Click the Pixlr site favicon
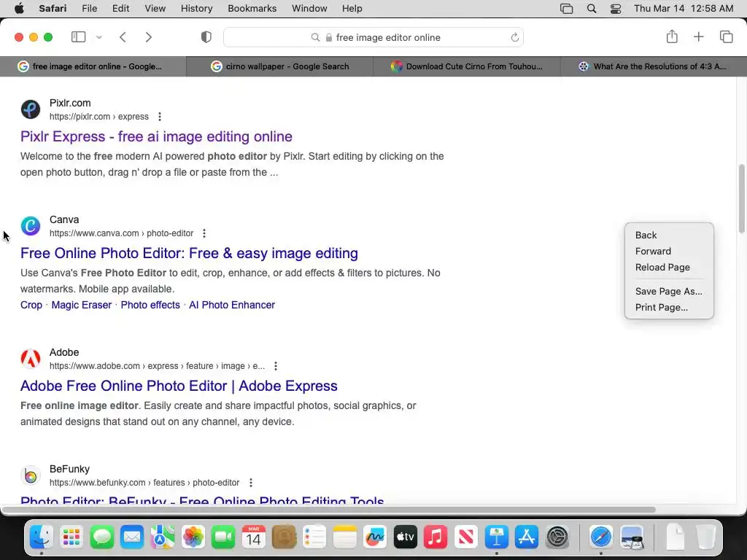The height and width of the screenshot is (560, 747). point(31,109)
